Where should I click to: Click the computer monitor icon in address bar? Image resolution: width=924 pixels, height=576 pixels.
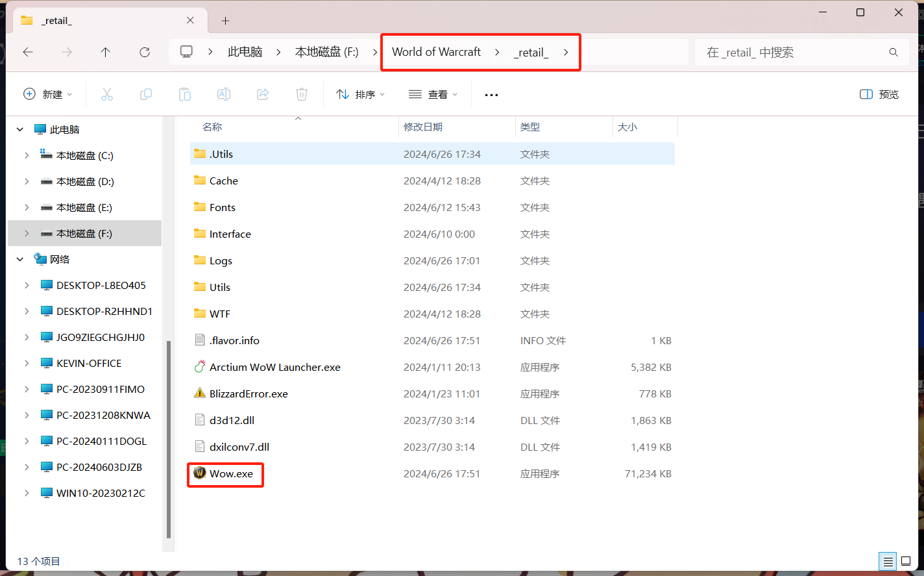(186, 51)
